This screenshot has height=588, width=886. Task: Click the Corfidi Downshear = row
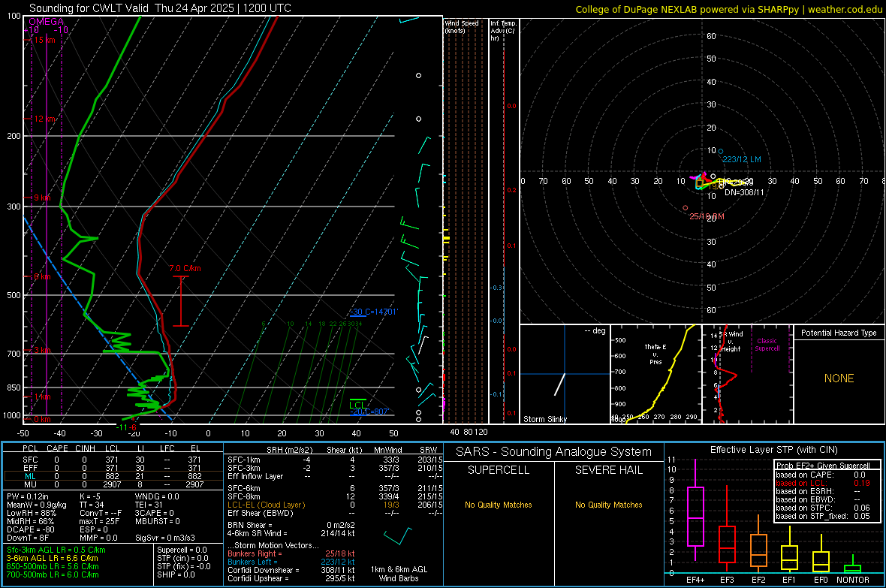click(291, 570)
